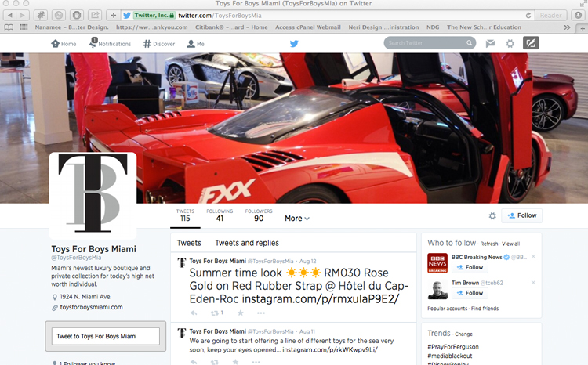Show the reading list book icon
This screenshot has height=365, width=588.
9,27
